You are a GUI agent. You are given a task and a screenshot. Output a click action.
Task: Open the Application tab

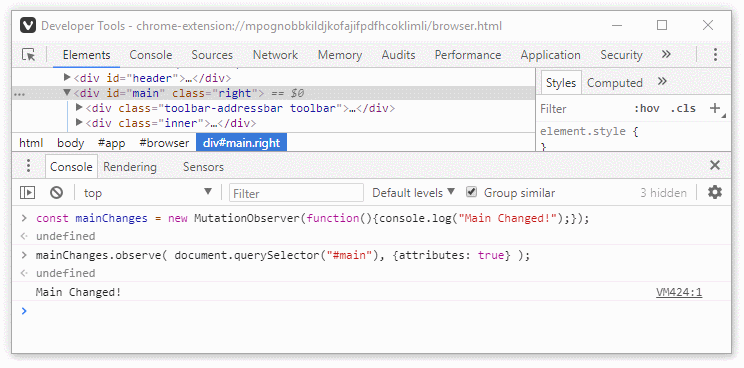pyautogui.click(x=550, y=55)
